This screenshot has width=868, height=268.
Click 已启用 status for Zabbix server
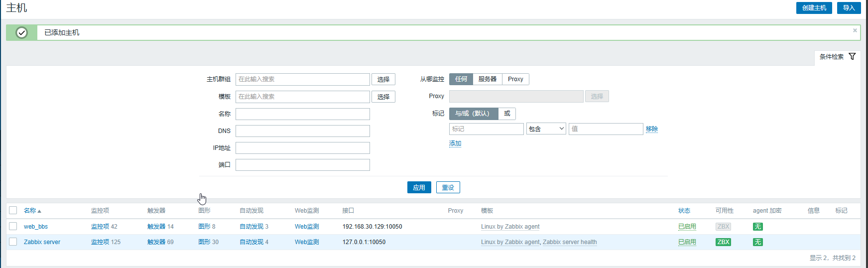(x=687, y=242)
